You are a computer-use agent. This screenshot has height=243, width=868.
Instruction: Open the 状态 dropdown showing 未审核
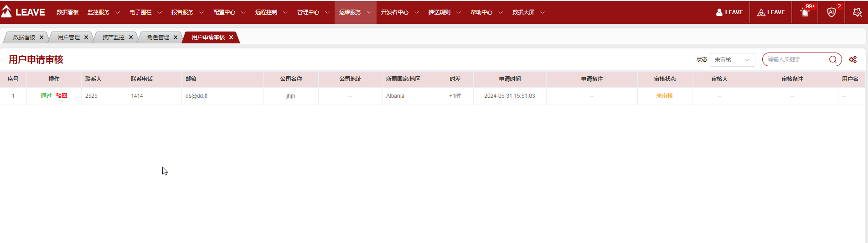coord(732,60)
